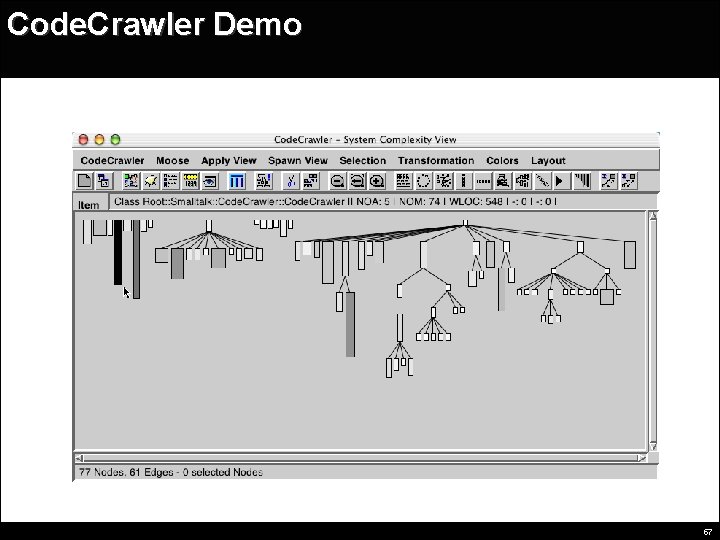Click the scissors cut toolbar icon
Image resolution: width=720 pixels, height=540 pixels.
pos(291,181)
